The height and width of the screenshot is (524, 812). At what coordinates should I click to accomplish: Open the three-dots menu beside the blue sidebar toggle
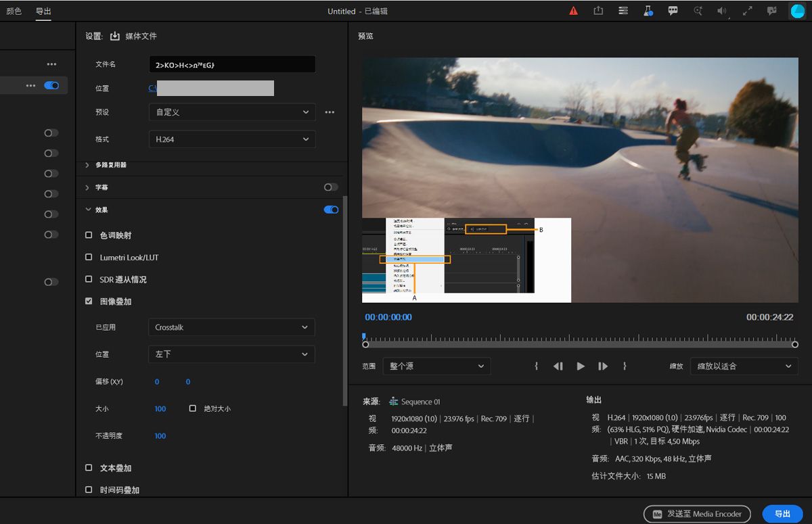pos(30,86)
